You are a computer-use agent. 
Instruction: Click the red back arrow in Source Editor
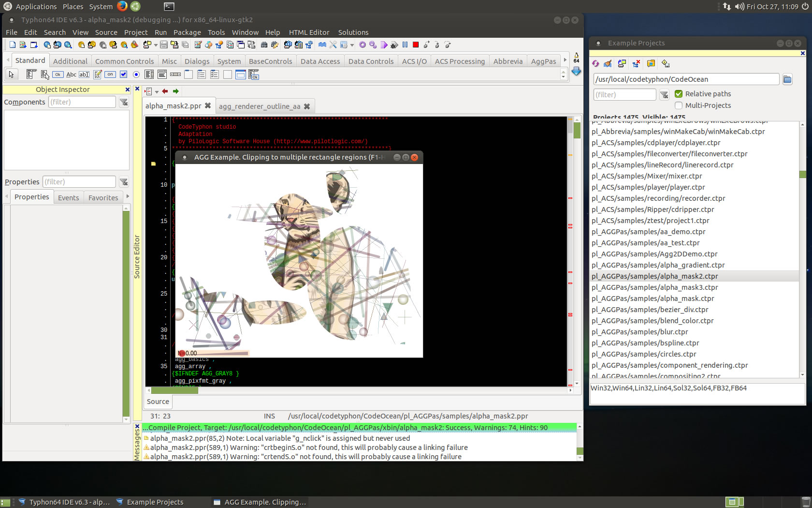[x=165, y=91]
